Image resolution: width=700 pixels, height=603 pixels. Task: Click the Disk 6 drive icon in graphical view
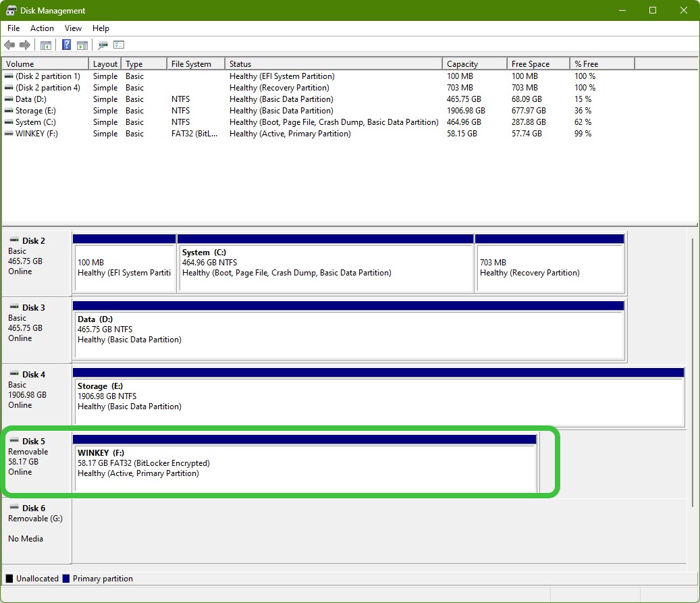point(14,507)
